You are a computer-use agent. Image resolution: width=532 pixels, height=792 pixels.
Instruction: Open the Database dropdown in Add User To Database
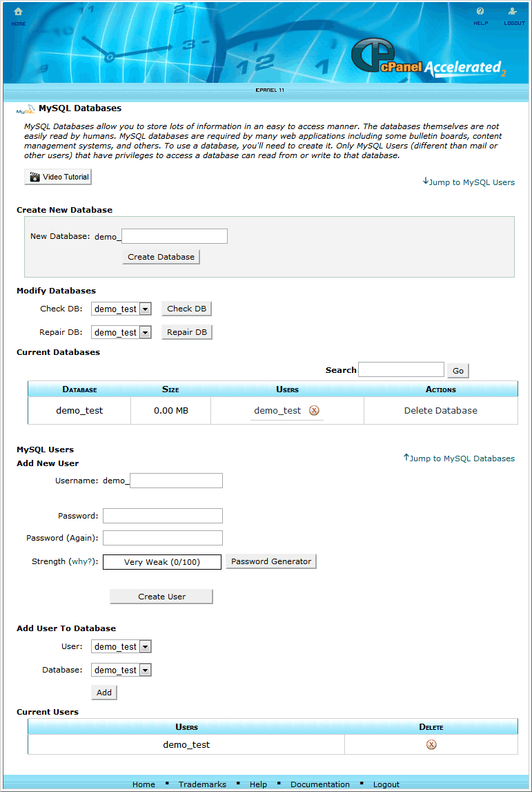point(121,670)
